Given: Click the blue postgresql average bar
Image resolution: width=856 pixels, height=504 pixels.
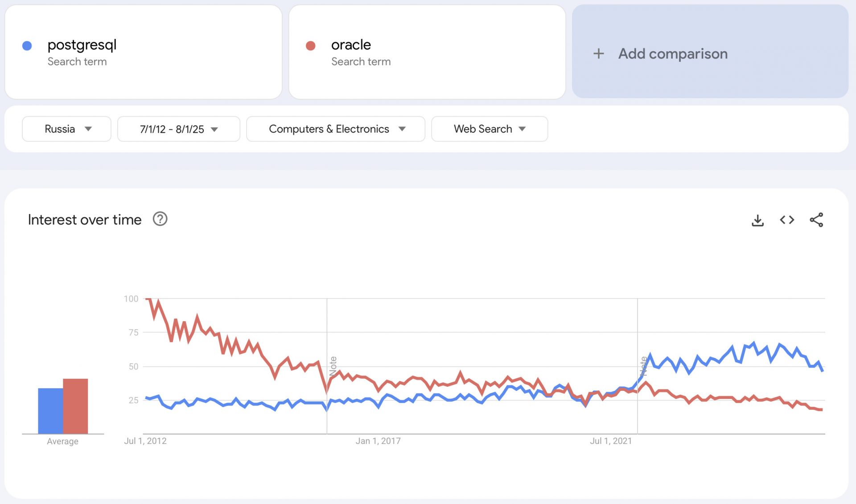Looking at the screenshot, I should pyautogui.click(x=50, y=411).
